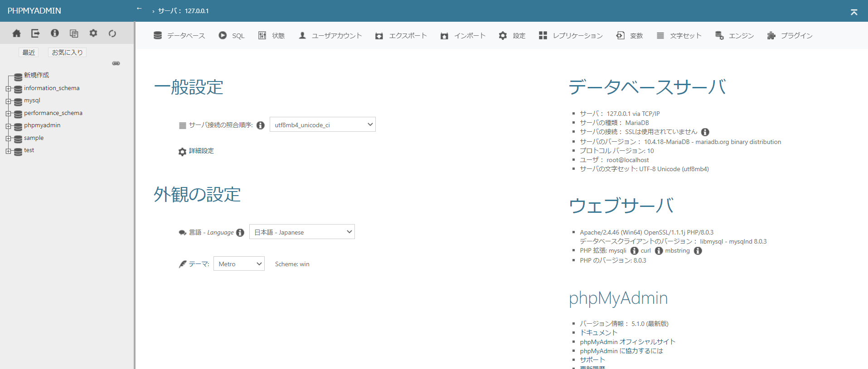868x369 pixels.
Task: Click the database icon beside information_schema
Action: tap(18, 89)
